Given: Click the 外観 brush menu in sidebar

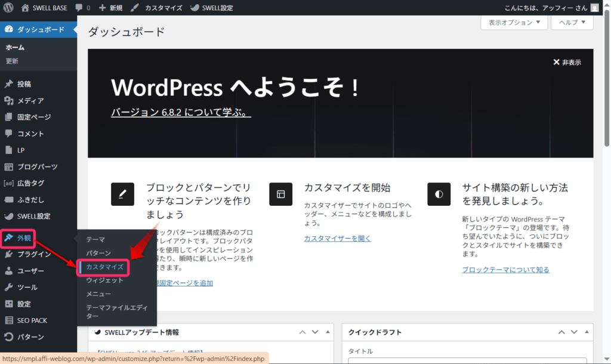Looking at the screenshot, I should tap(18, 237).
